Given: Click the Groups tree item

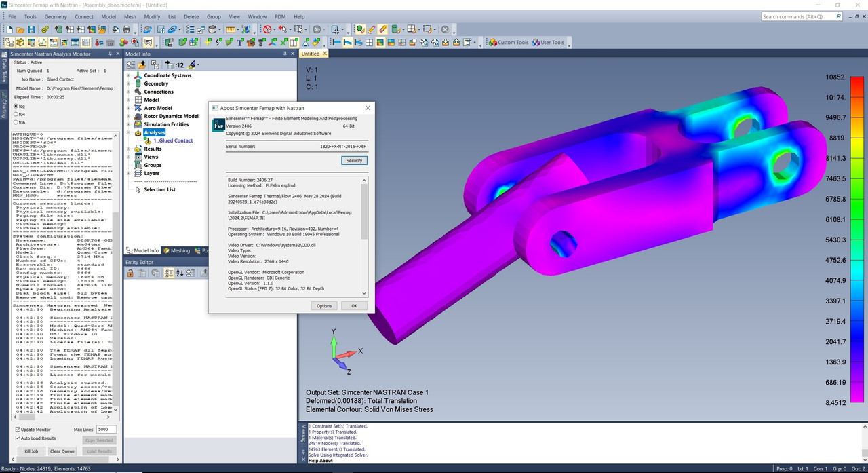Looking at the screenshot, I should [153, 165].
